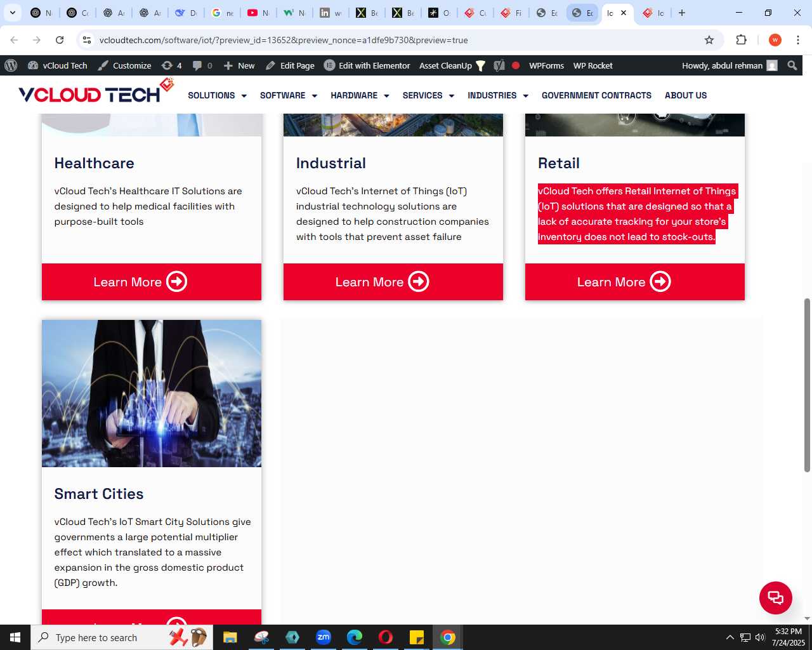Open Chrome three-dot menu
812x650 pixels.
pyautogui.click(x=798, y=40)
